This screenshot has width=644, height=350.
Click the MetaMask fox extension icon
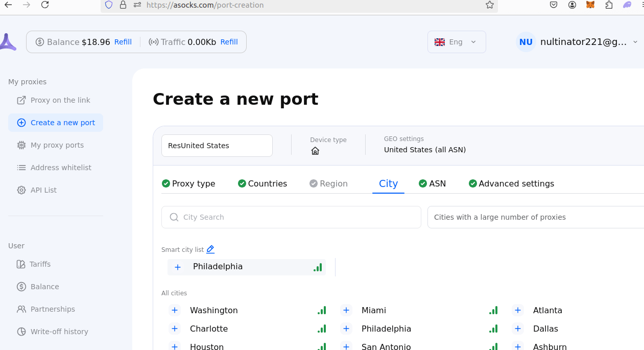click(590, 5)
